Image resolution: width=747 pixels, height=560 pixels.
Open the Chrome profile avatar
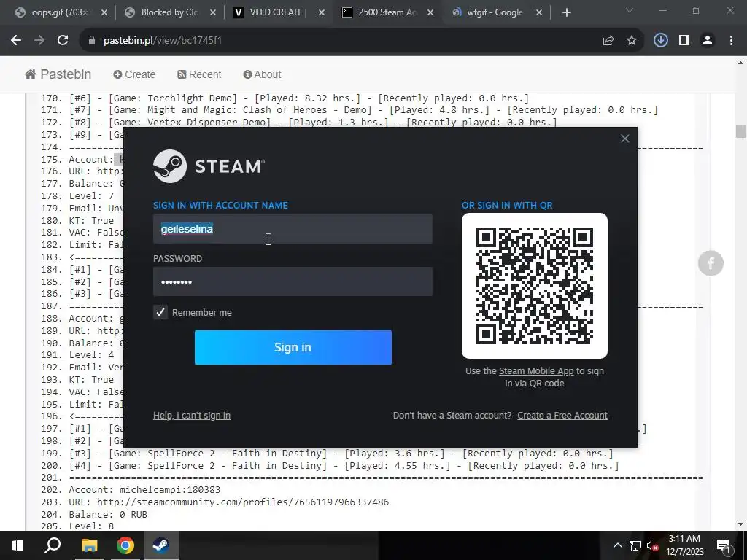click(708, 41)
